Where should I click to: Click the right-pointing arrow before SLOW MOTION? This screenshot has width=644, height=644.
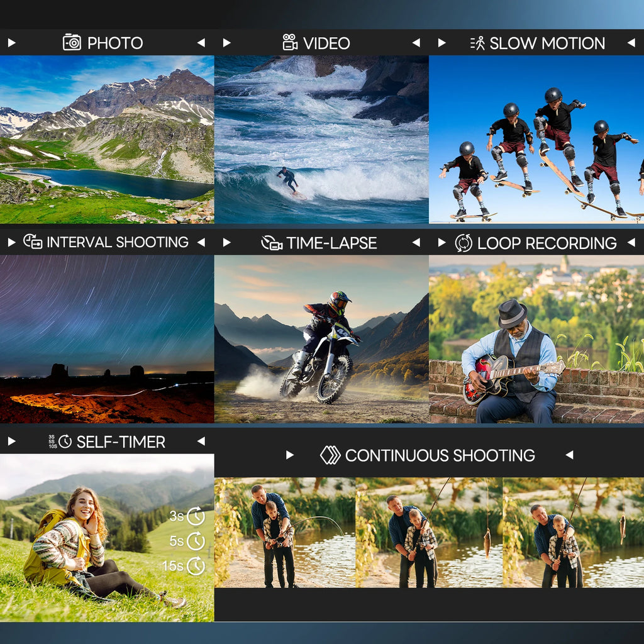click(442, 43)
